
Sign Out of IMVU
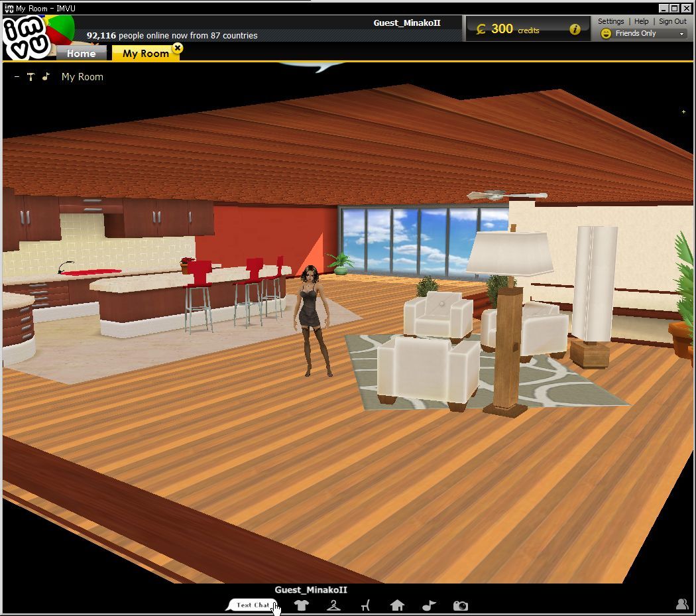point(673,21)
